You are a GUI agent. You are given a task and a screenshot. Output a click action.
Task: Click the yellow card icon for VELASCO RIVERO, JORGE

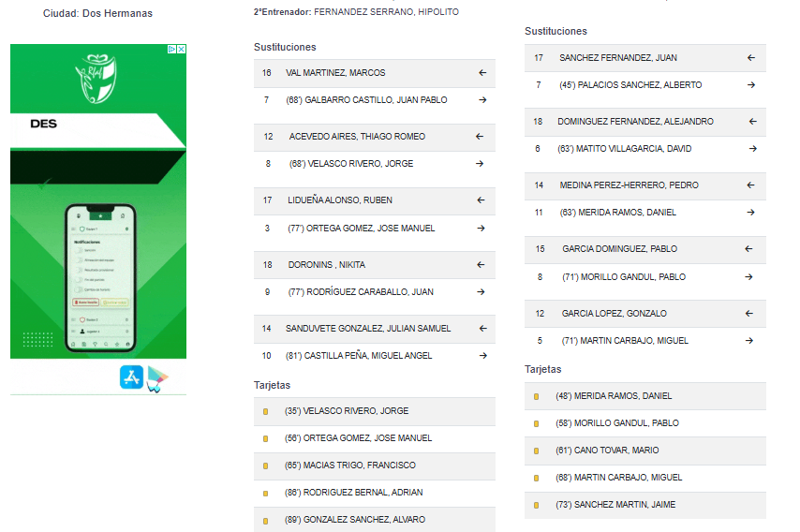coord(266,411)
